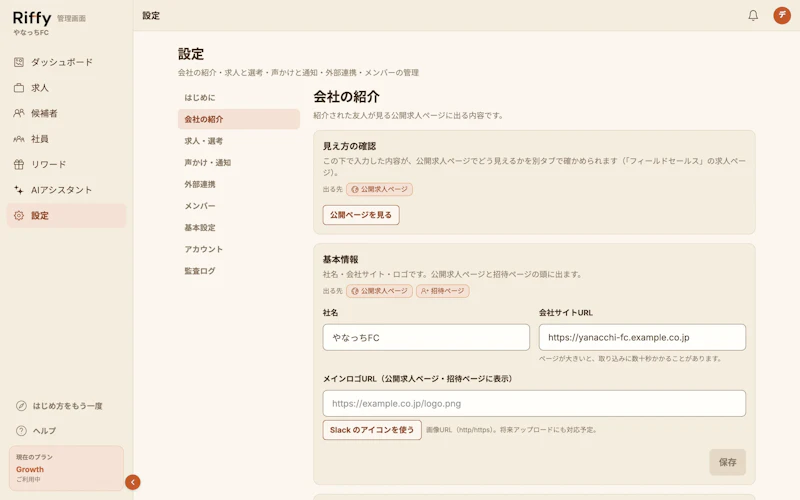Click 公開ページを見る button
The height and width of the screenshot is (500, 800).
(x=361, y=215)
